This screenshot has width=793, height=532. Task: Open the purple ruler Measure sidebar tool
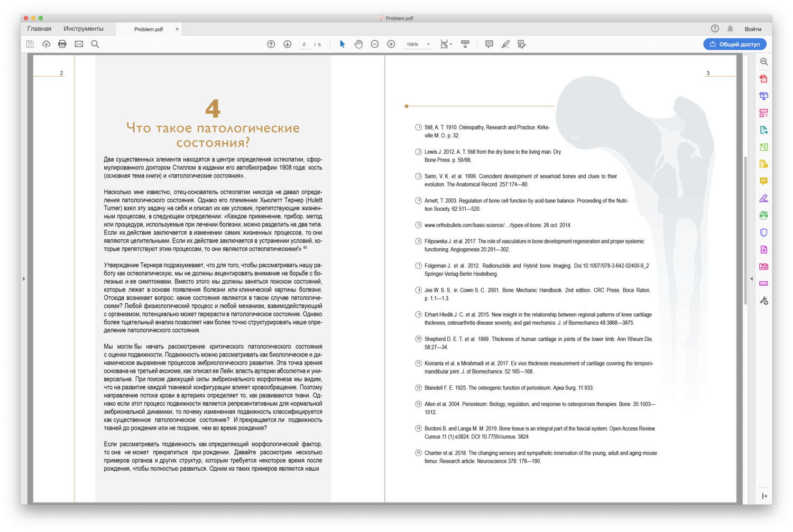tap(764, 284)
